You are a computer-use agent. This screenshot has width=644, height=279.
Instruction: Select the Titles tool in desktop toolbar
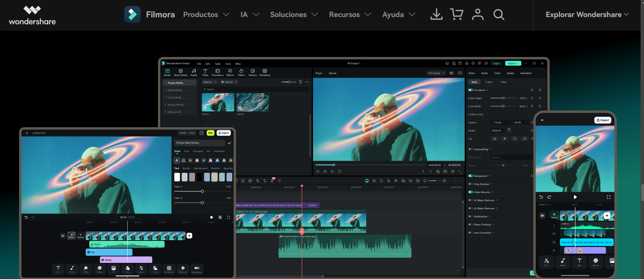[x=205, y=73]
